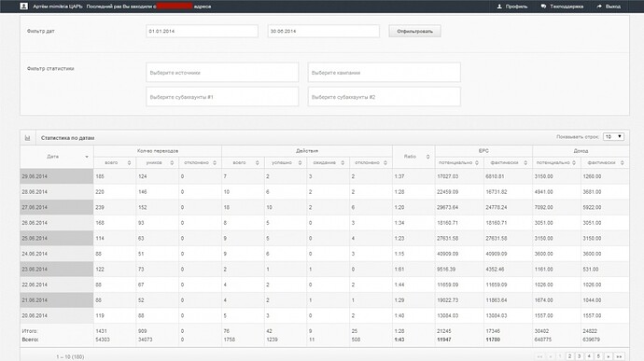Click the Фильтр статистики label
This screenshot has width=644, height=361.
tap(50, 69)
